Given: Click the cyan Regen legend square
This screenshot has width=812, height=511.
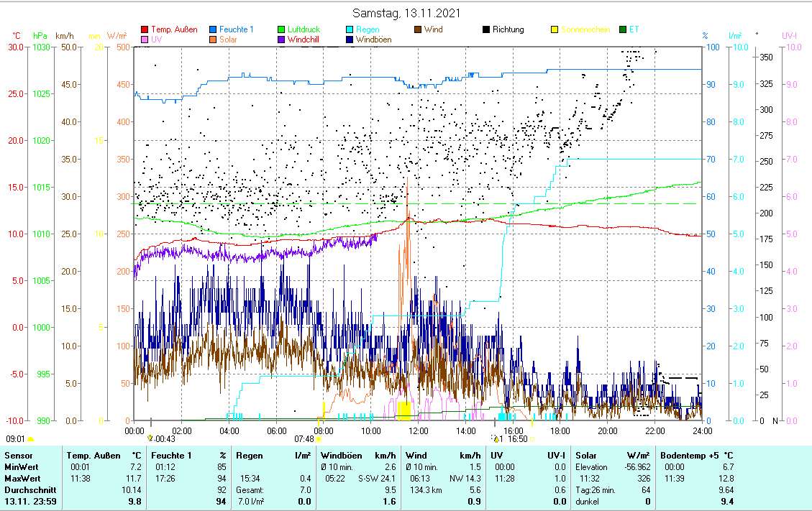Looking at the screenshot, I should coord(350,30).
